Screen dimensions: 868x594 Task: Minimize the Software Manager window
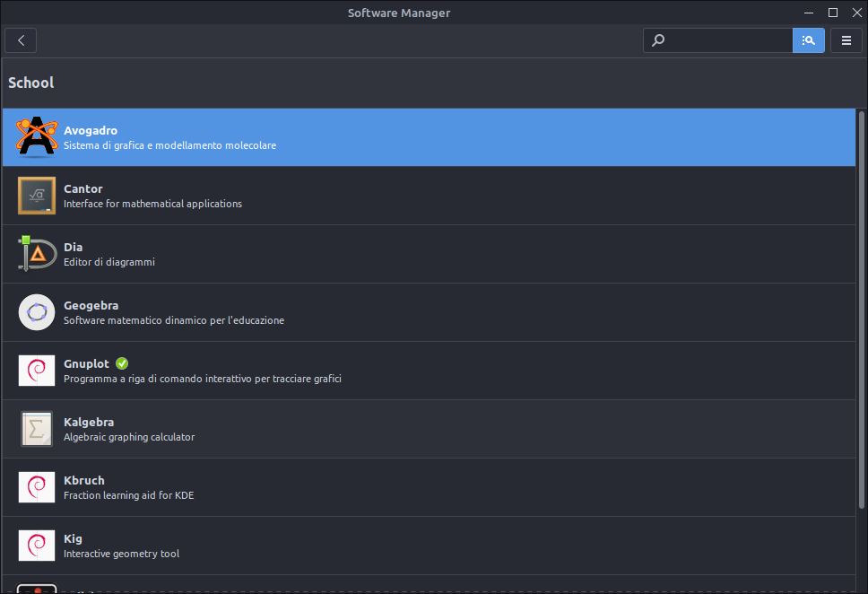click(809, 13)
